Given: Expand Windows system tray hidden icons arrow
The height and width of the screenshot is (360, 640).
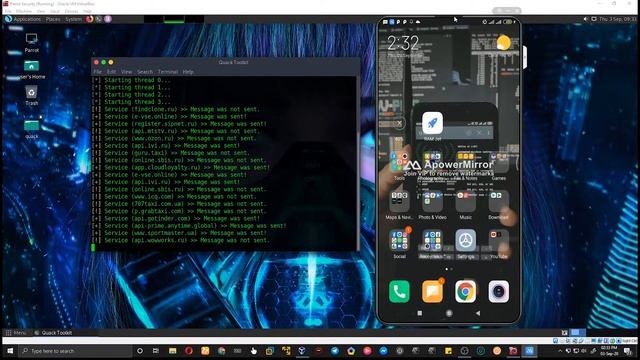Looking at the screenshot, I should coord(560,351).
